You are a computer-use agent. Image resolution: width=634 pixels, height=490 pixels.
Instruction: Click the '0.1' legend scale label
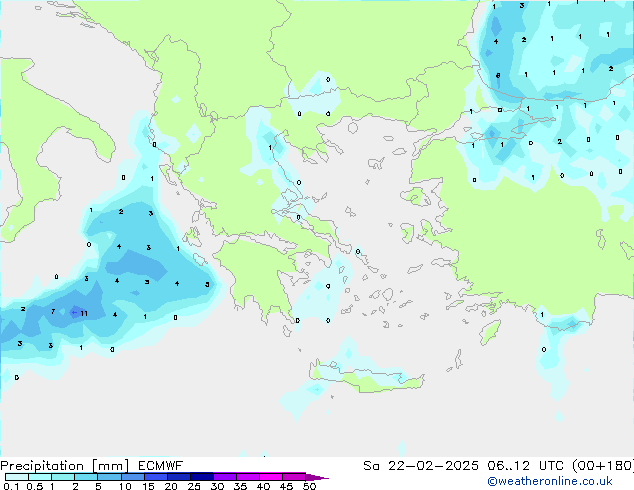(x=11, y=486)
